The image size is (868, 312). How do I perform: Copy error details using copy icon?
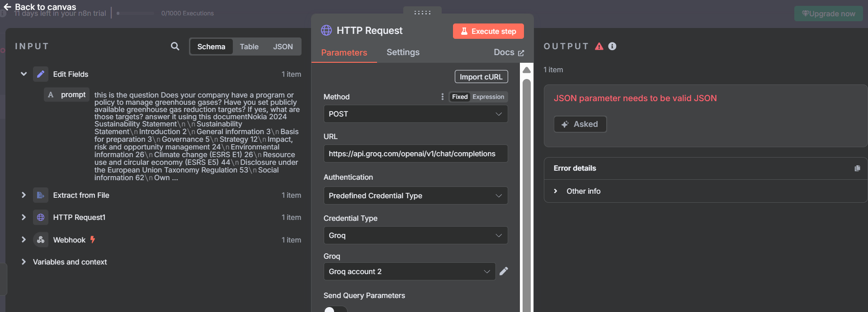click(x=857, y=168)
